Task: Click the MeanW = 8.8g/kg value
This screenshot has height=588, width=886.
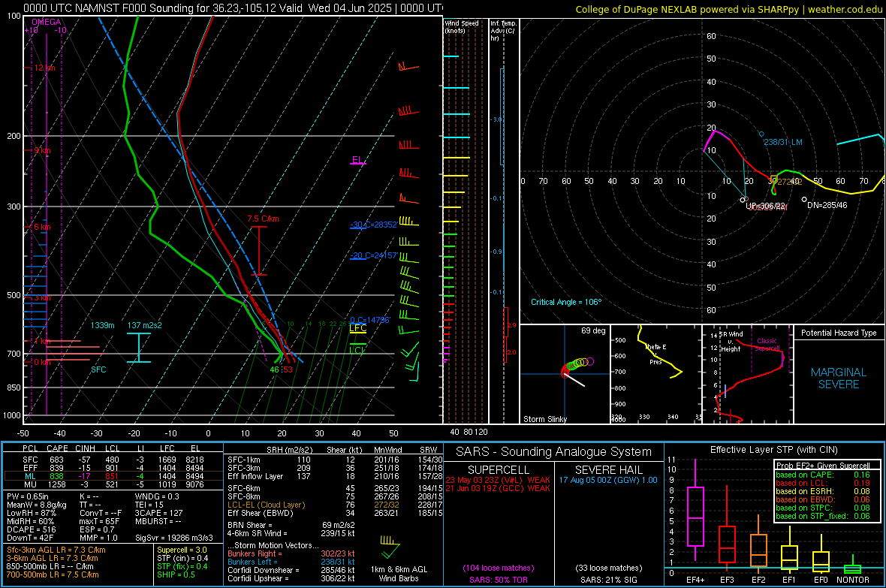Action: pyautogui.click(x=36, y=505)
